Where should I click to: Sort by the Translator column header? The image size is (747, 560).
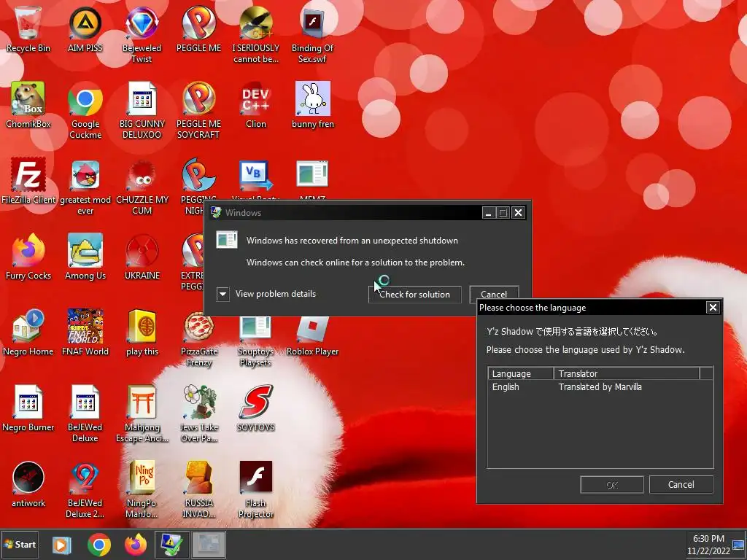tap(627, 373)
